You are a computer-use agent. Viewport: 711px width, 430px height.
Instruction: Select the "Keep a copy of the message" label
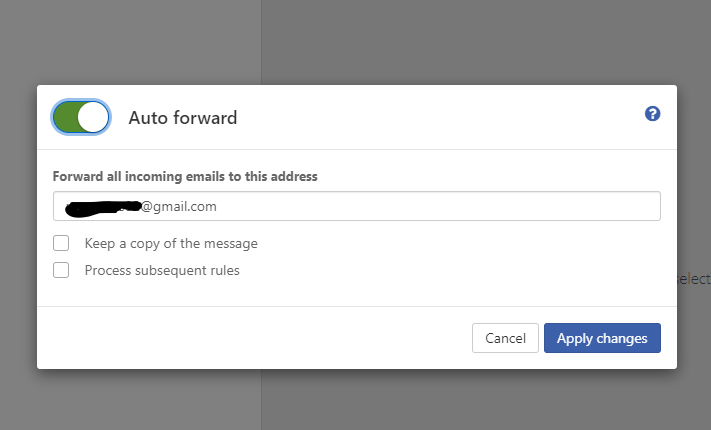pyautogui.click(x=171, y=244)
